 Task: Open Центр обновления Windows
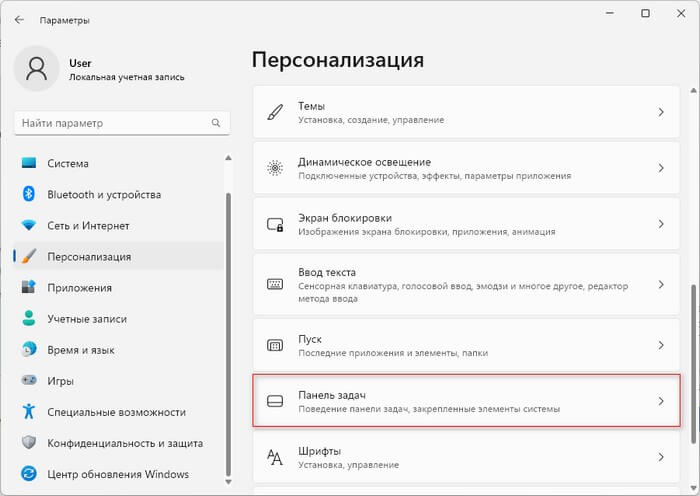point(118,474)
